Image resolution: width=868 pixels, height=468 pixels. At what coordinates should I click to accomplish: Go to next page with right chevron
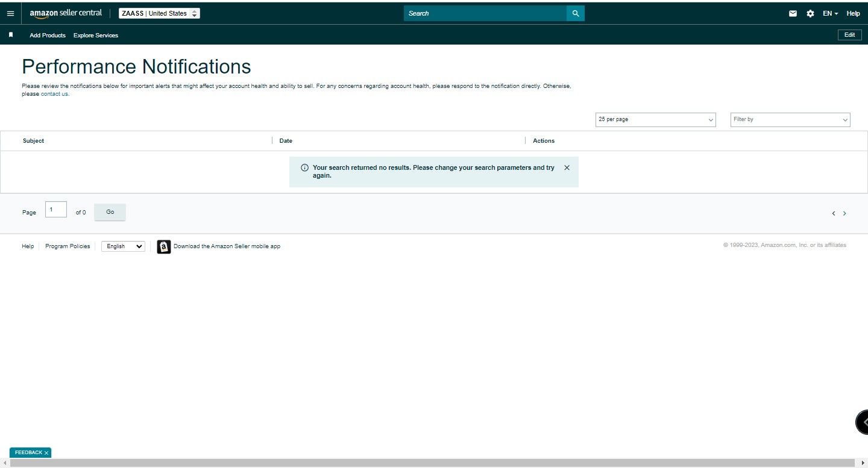coord(844,213)
